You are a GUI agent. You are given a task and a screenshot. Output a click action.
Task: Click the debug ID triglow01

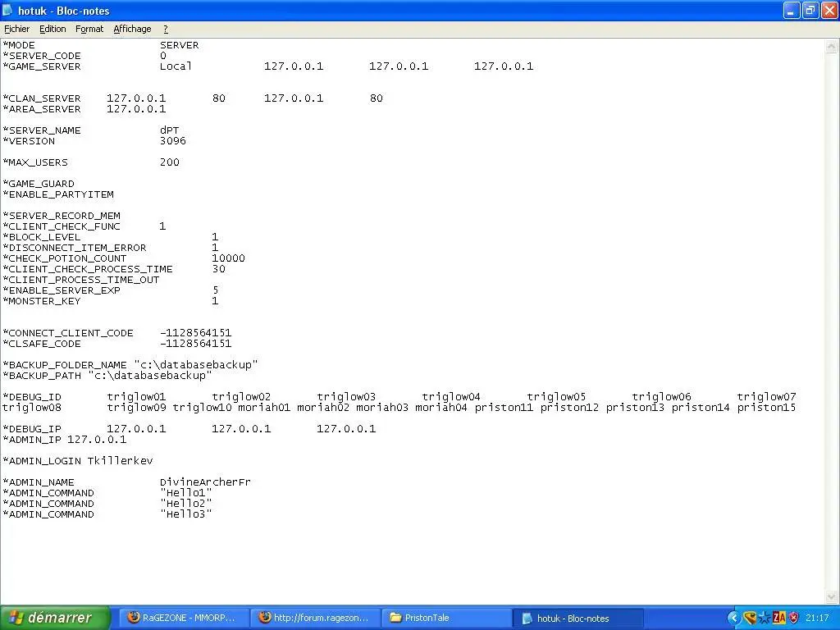[136, 397]
